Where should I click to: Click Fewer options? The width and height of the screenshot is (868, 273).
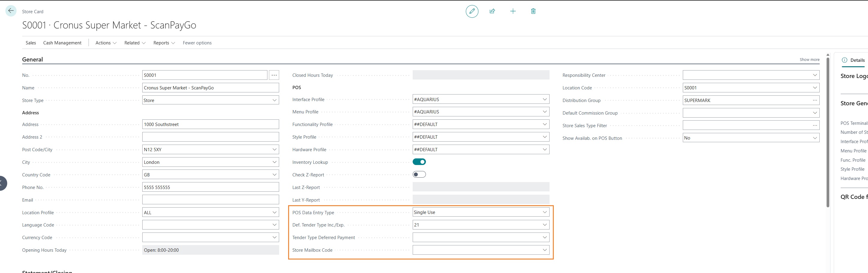pos(197,43)
